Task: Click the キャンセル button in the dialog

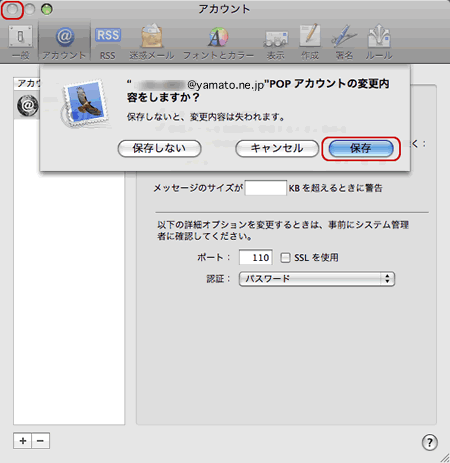Action: tap(277, 148)
